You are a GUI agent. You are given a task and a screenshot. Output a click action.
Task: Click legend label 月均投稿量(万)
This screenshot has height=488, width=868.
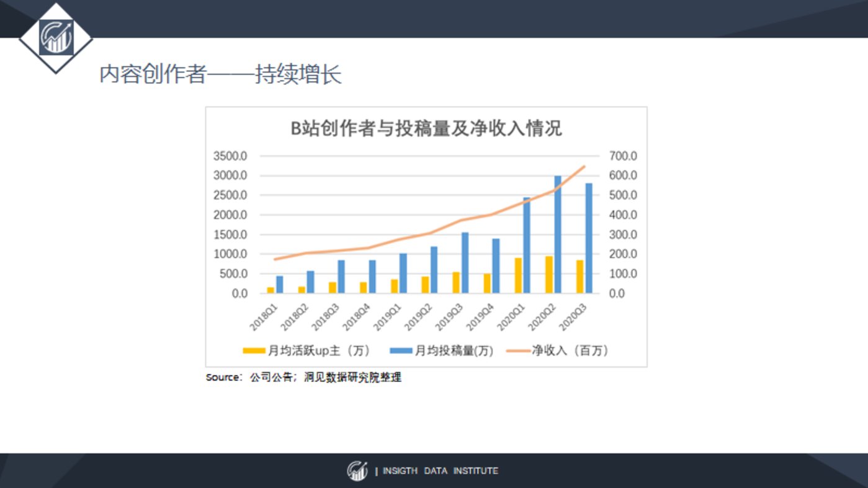tap(454, 351)
